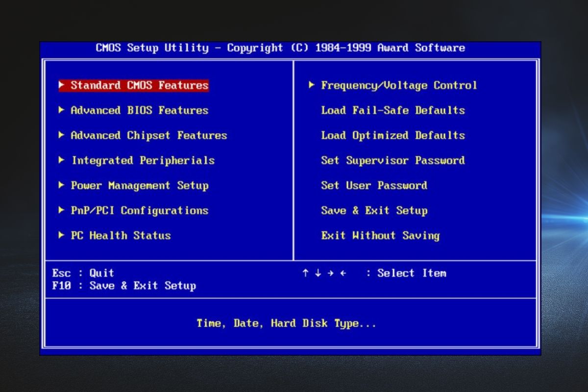Click arrow beside Power Management Setup
This screenshot has width=588, height=392.
(x=61, y=185)
